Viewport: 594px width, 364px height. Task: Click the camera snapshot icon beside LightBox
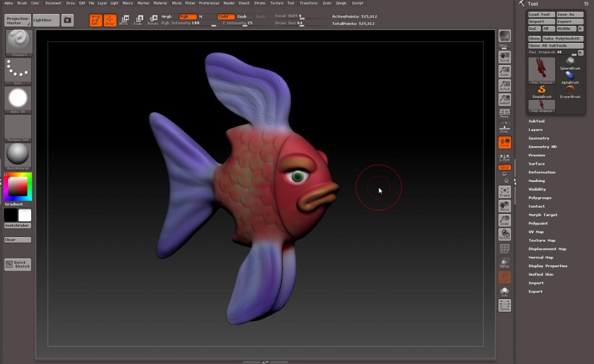(x=68, y=20)
